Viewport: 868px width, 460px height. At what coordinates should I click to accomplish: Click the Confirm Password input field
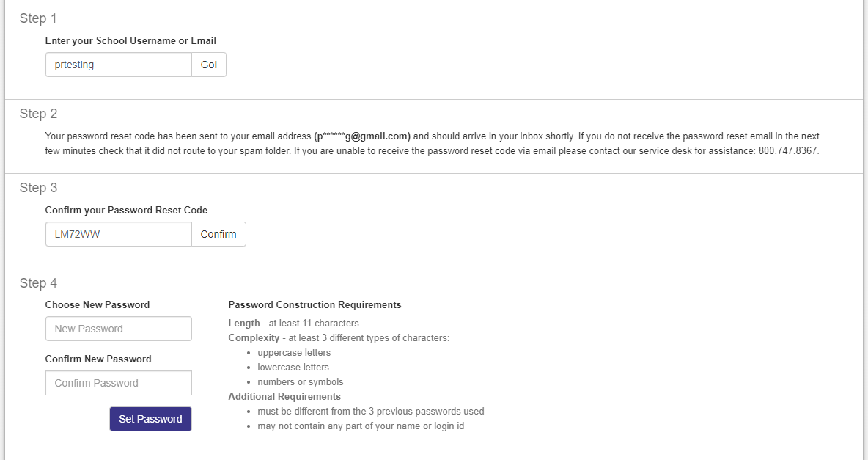pyautogui.click(x=118, y=383)
